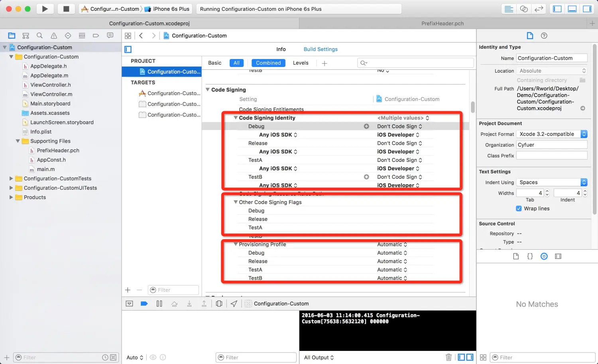Clear the console with trash icon

pos(448,357)
